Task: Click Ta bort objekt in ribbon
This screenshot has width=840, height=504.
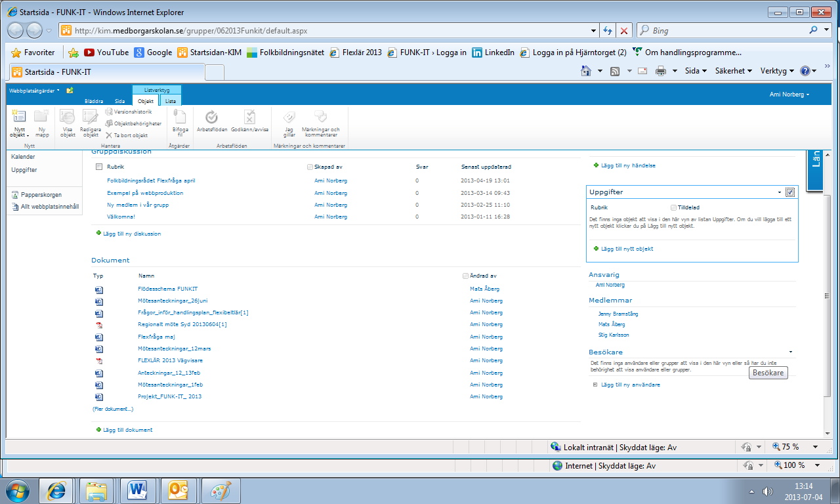Action: [130, 135]
